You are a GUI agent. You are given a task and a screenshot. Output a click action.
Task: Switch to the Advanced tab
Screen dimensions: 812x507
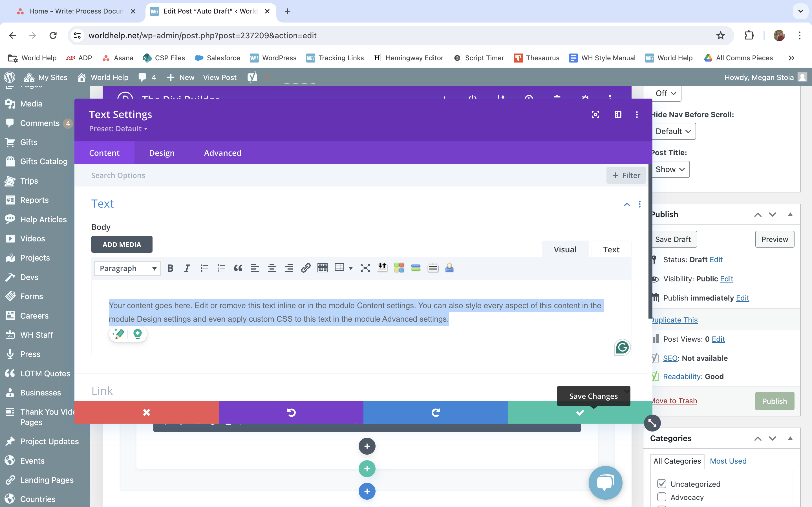click(x=222, y=153)
